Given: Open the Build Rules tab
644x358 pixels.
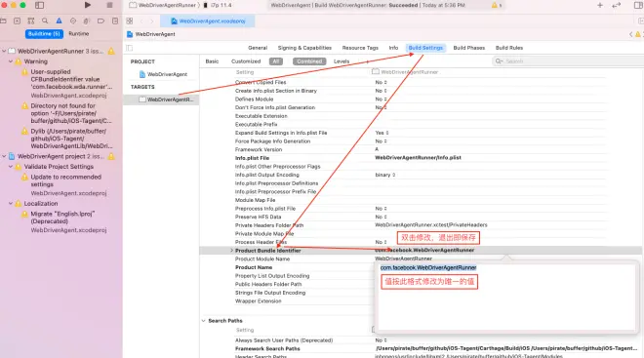Looking at the screenshot, I should click(509, 48).
